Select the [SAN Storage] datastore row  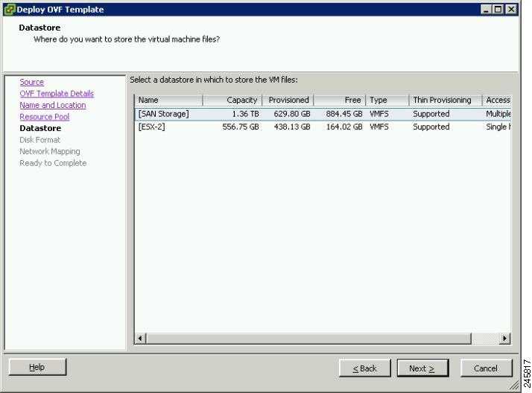point(323,114)
